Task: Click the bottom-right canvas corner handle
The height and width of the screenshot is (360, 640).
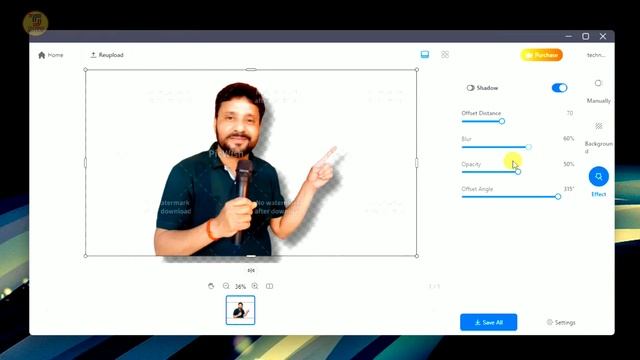Action: [x=417, y=256]
